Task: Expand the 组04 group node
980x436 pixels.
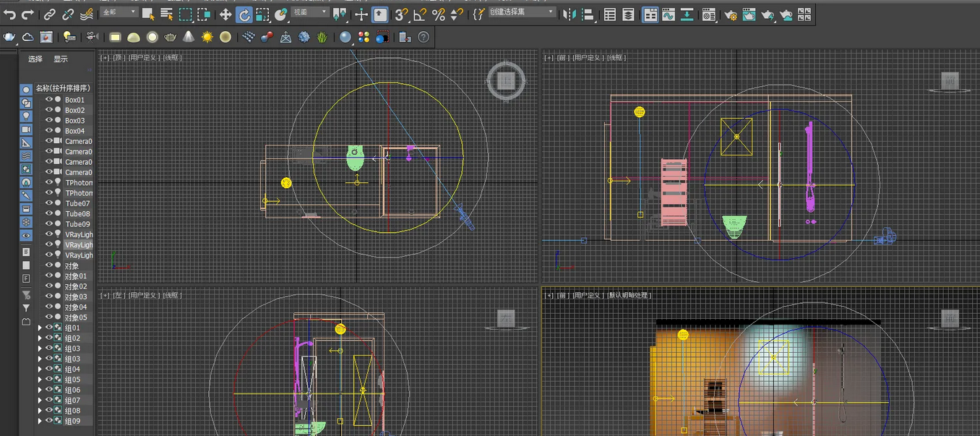Action: click(40, 369)
